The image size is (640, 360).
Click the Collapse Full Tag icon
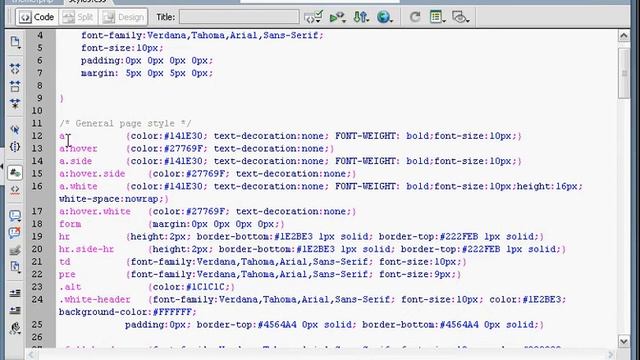click(x=15, y=69)
